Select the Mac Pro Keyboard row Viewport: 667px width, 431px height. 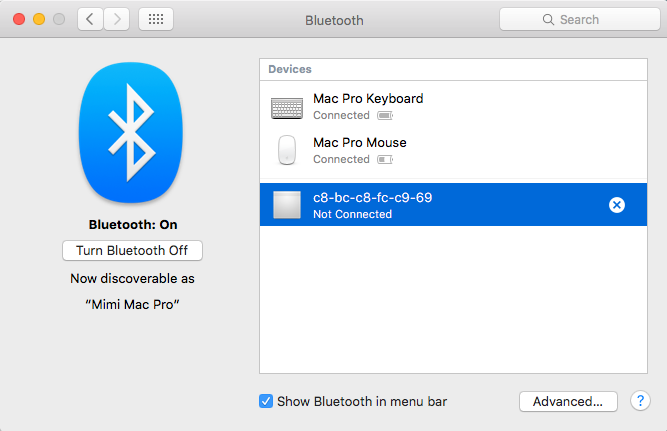453,106
